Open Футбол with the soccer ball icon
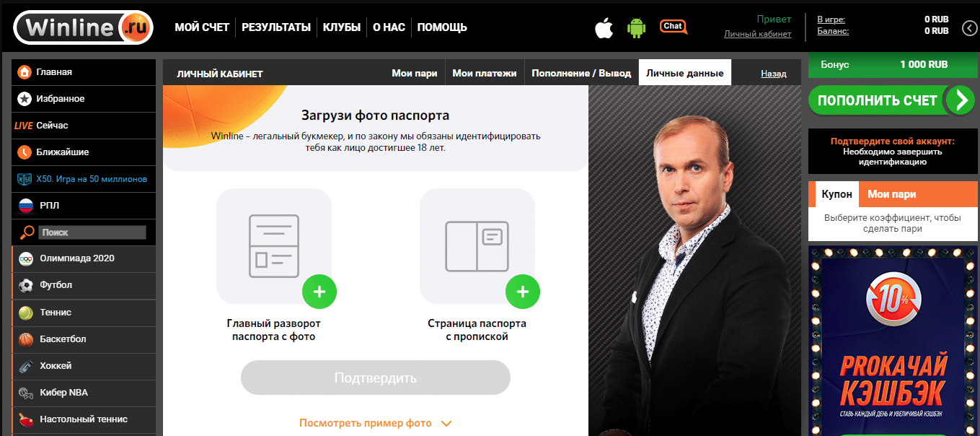Image resolution: width=980 pixels, height=436 pixels. (x=84, y=285)
